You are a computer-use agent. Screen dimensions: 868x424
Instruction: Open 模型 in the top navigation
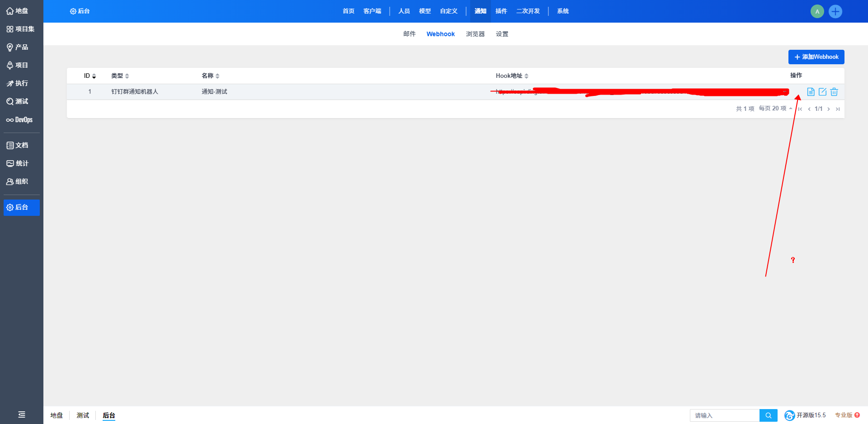[x=425, y=11]
